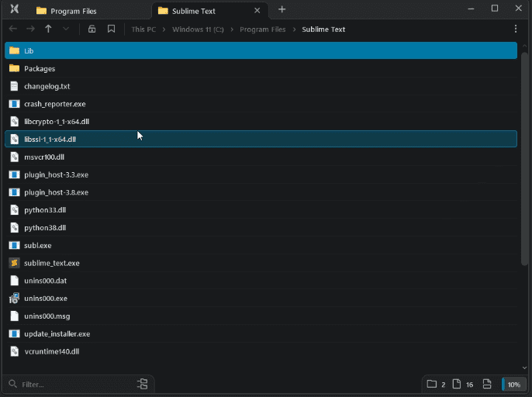Click file count indicator in status bar
This screenshot has height=397, width=532.
tap(463, 384)
